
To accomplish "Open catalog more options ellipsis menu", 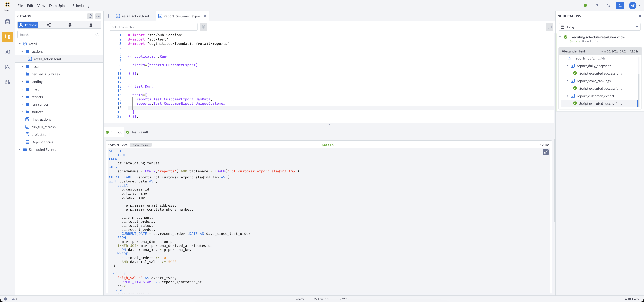I will point(98,16).
